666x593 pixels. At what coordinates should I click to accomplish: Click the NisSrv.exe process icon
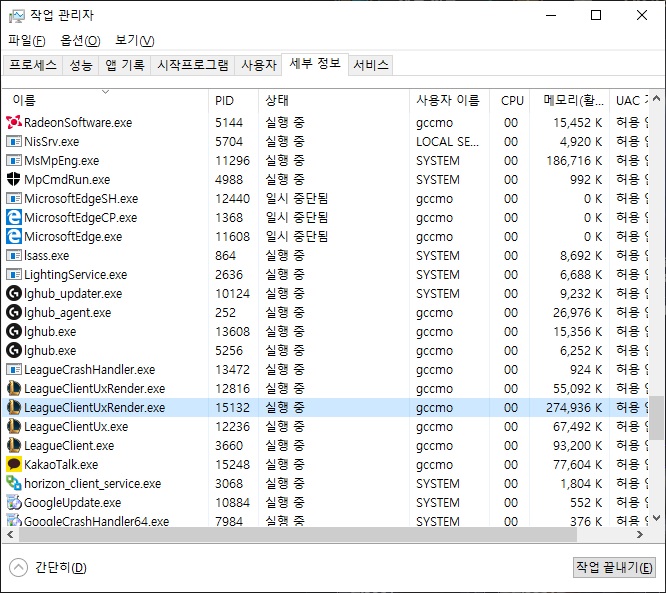tap(14, 141)
